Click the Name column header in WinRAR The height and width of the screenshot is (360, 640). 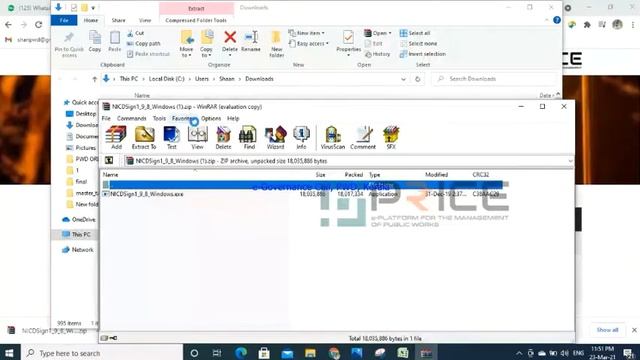tap(111, 175)
